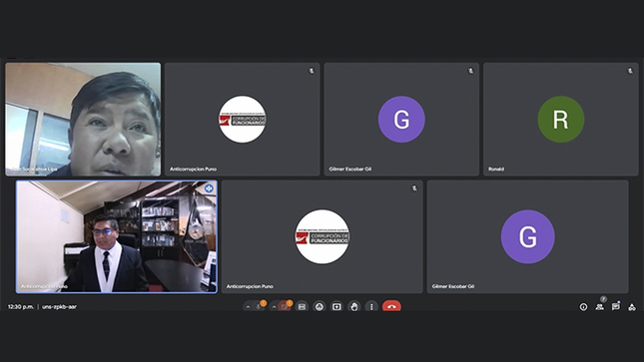Open the chat panel

616,307
